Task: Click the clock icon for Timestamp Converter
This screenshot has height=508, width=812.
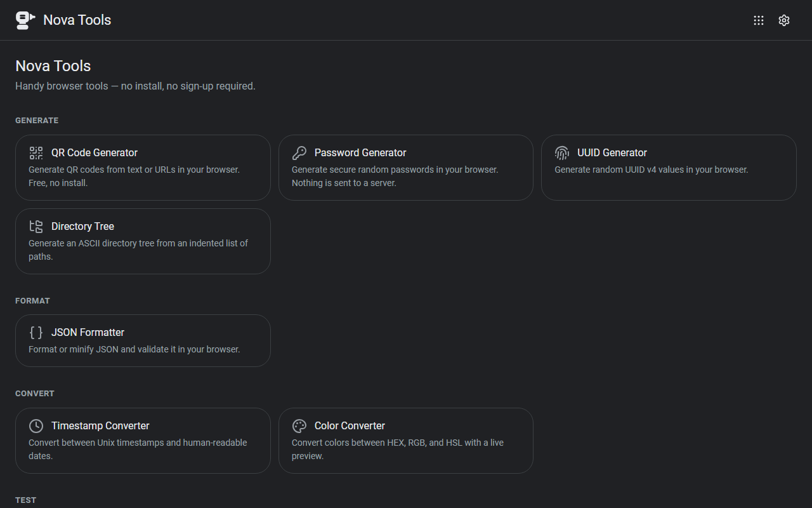Action: (x=36, y=426)
